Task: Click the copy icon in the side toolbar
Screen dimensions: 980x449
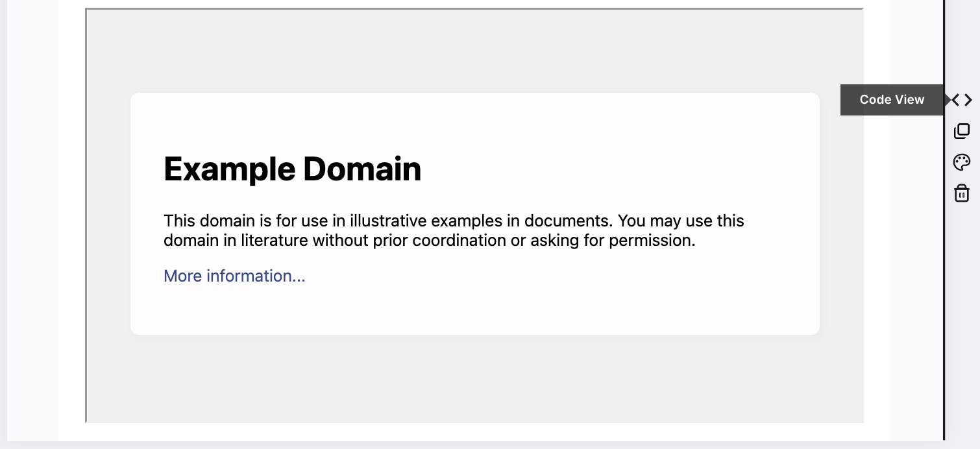Action: pos(961,130)
